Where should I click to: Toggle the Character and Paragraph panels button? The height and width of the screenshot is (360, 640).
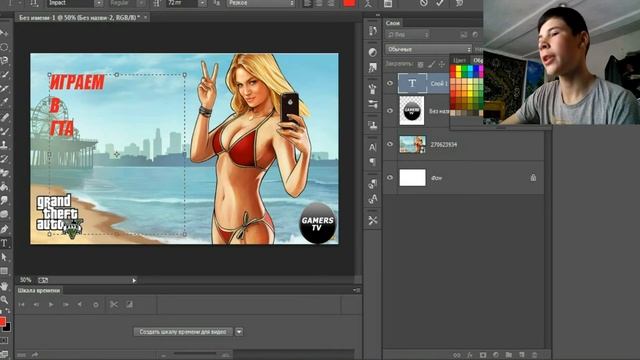coord(388,4)
